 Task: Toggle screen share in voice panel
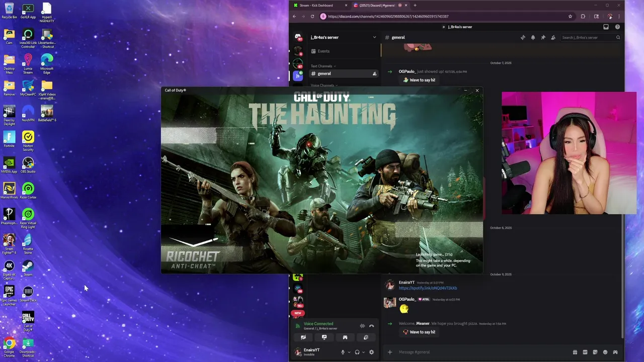click(x=324, y=337)
